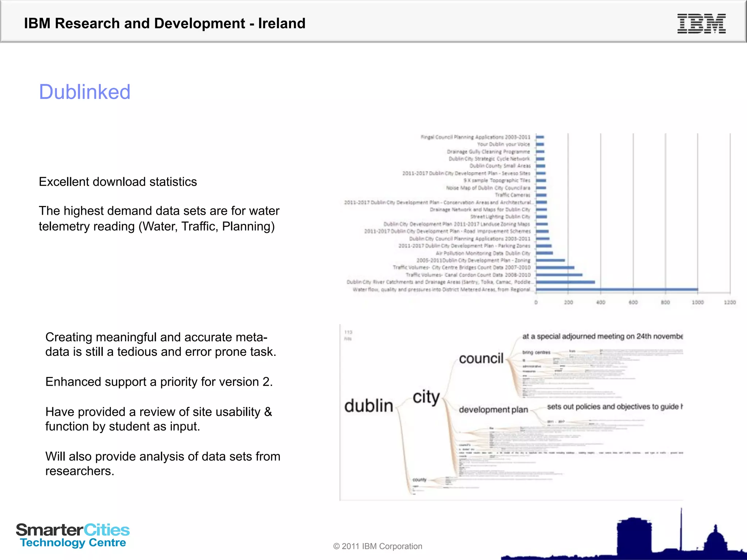Click the Smarter Cities Technology Centre logo
The image size is (747, 560).
(x=73, y=535)
